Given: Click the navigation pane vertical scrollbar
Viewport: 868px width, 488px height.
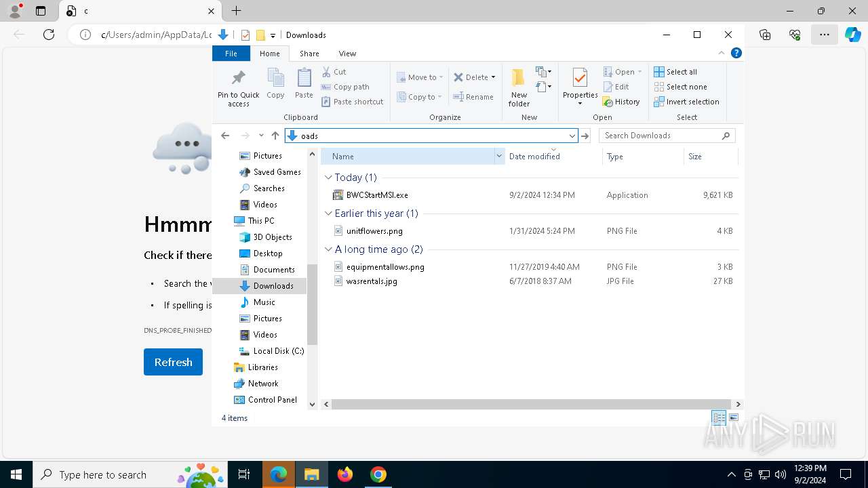Looking at the screenshot, I should [x=312, y=304].
